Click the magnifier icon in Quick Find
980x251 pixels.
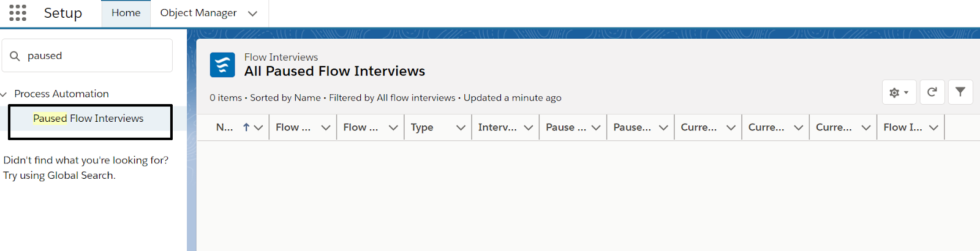(15, 56)
